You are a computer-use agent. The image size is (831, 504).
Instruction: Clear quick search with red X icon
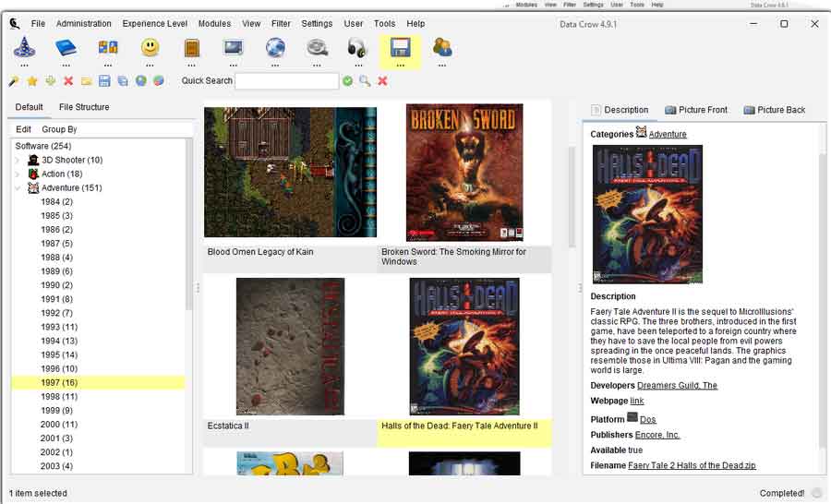click(382, 81)
